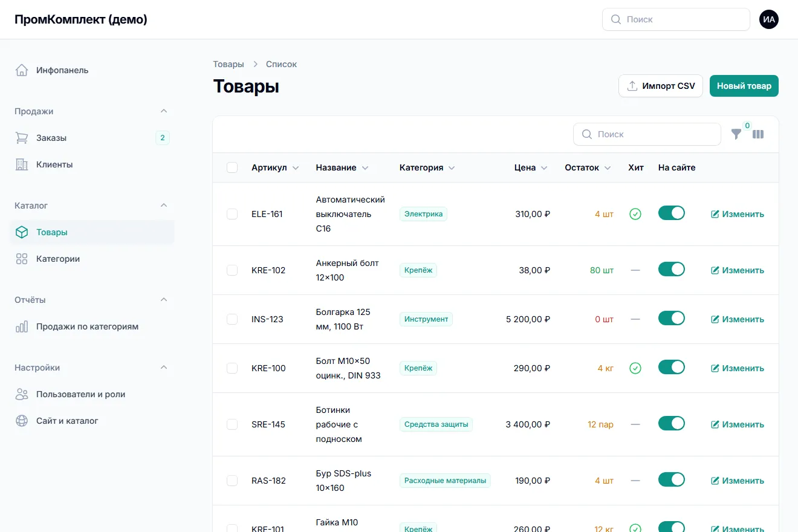Select the SRE-145 row checkbox
798x532 pixels.
point(232,424)
